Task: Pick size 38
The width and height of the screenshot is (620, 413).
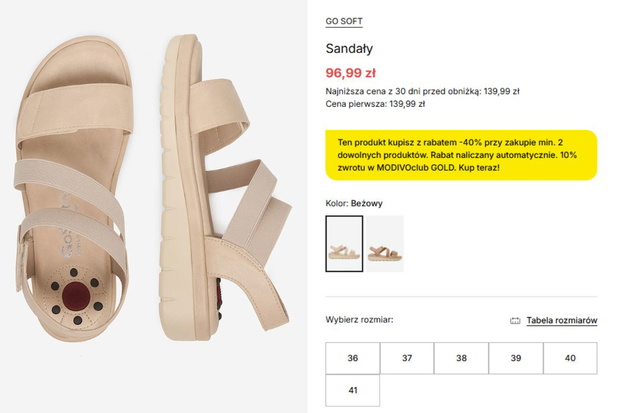Action: click(x=461, y=358)
